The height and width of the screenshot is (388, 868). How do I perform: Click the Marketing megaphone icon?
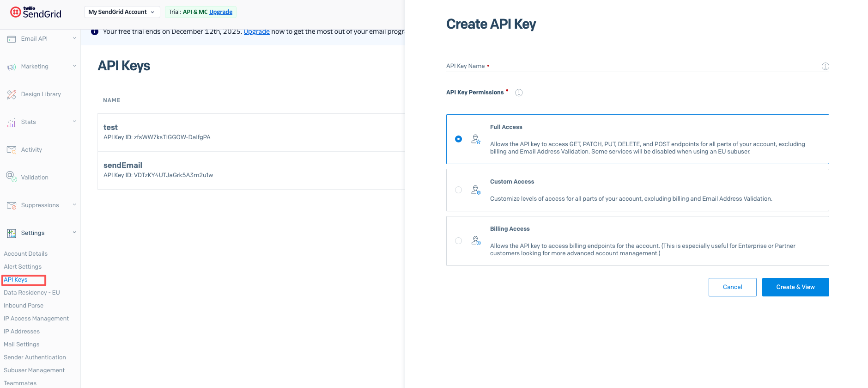(12, 67)
